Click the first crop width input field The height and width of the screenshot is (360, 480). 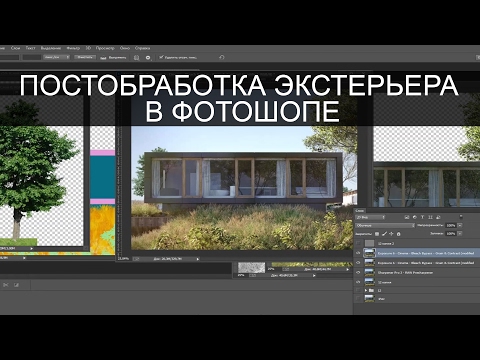pos(9,57)
